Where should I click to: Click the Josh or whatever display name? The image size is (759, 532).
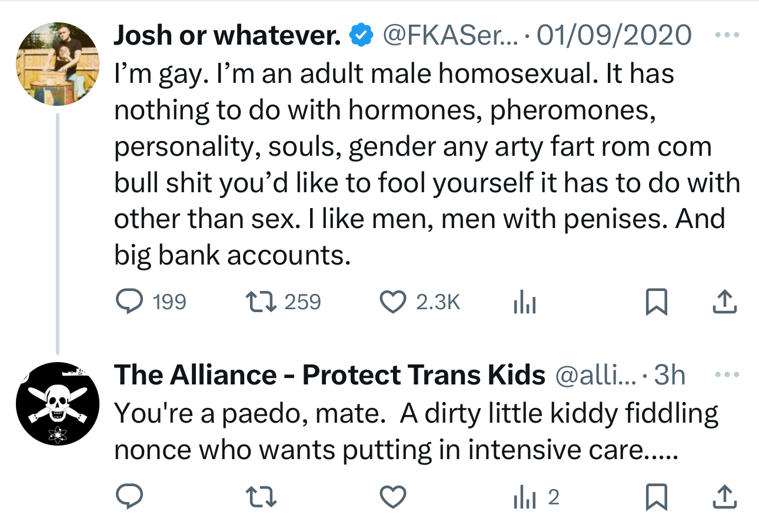click(227, 36)
